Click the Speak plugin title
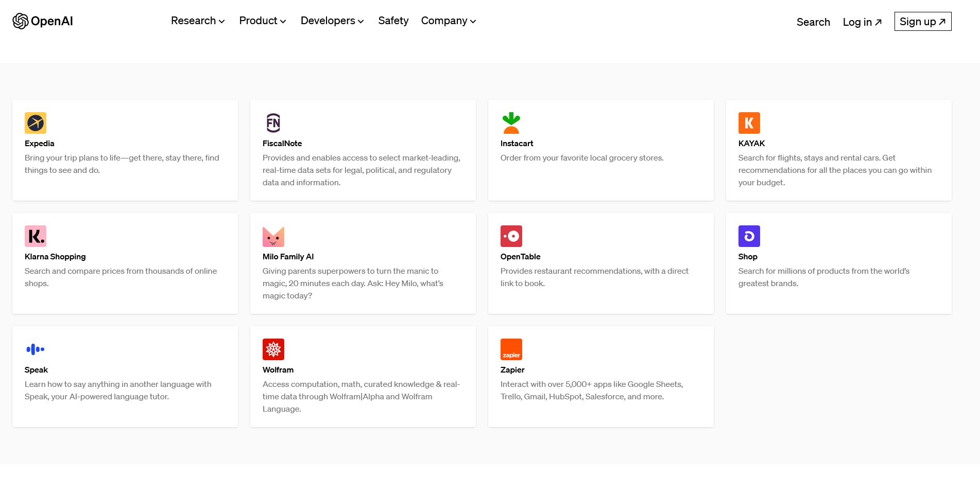The width and height of the screenshot is (980, 477). (x=36, y=370)
